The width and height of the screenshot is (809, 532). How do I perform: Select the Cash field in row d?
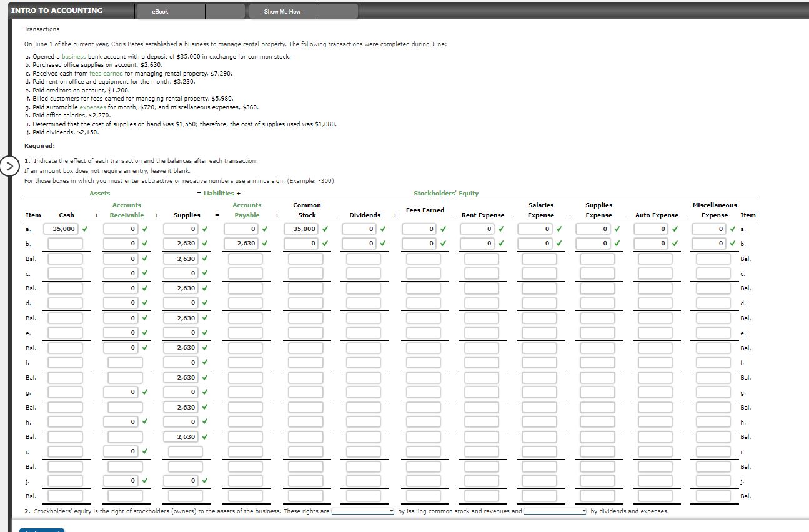[x=65, y=303]
